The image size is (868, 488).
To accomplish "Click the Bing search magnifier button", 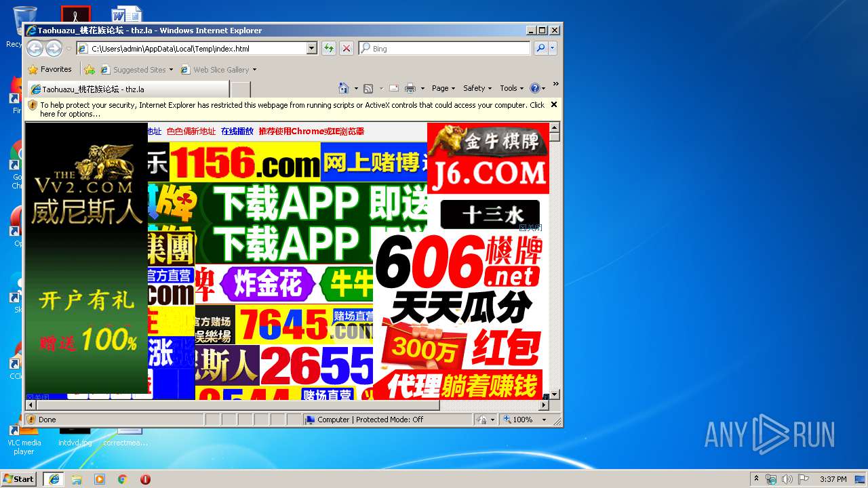I will (x=540, y=48).
